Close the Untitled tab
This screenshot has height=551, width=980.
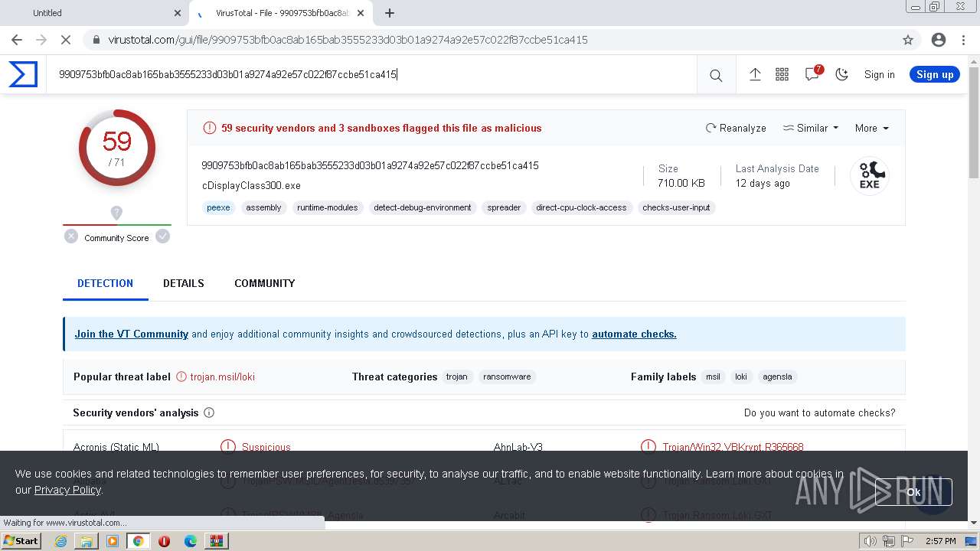pyautogui.click(x=178, y=13)
